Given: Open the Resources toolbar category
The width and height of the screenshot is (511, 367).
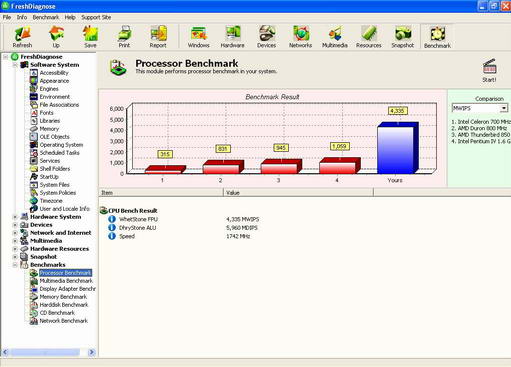Looking at the screenshot, I should point(369,37).
